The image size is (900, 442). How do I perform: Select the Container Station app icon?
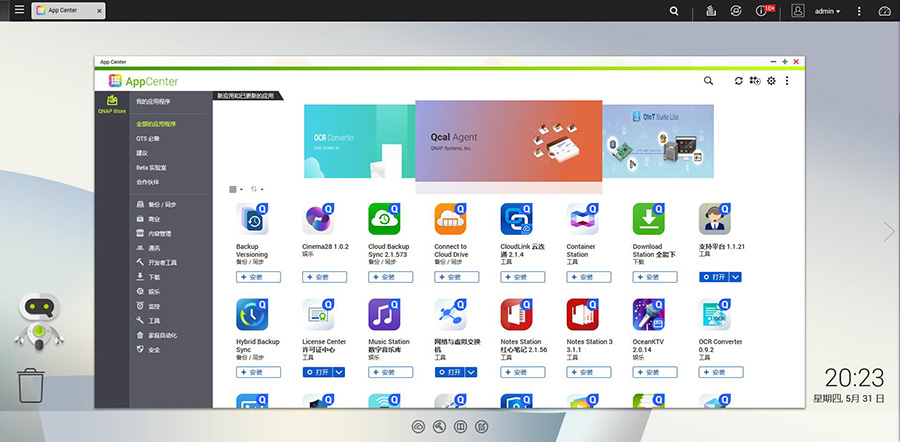coord(582,219)
